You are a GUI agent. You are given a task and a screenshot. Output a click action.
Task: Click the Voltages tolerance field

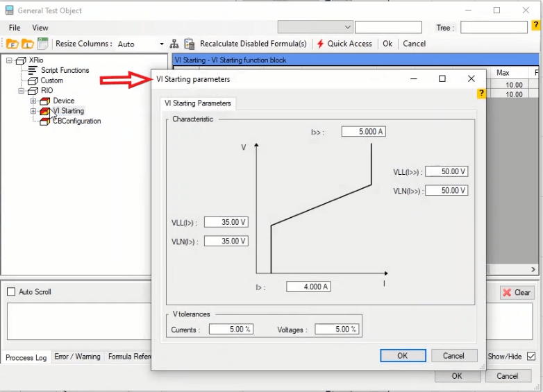(x=336, y=330)
